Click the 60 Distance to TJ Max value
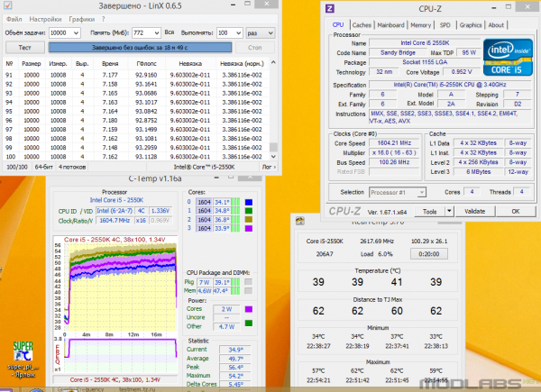 tap(397, 311)
